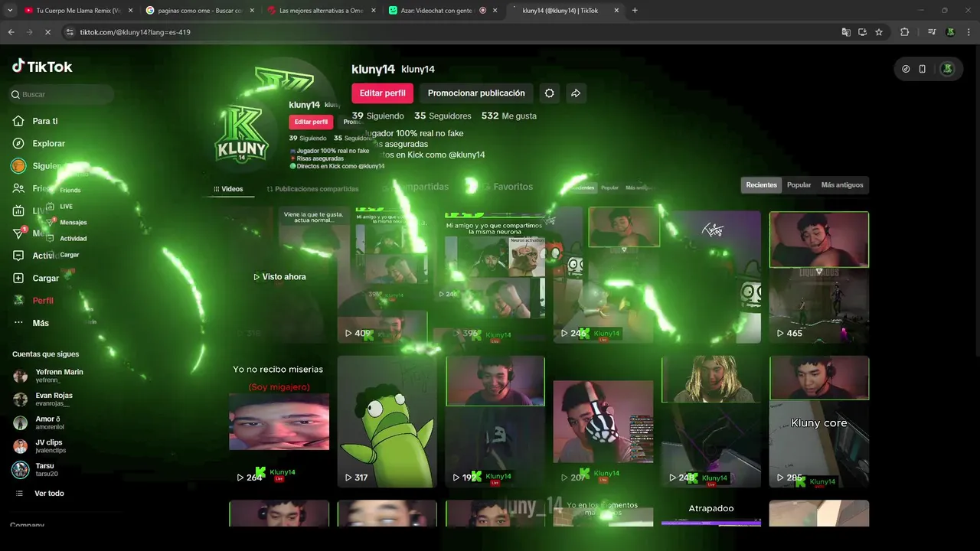Open the Visto ahora video
The height and width of the screenshot is (551, 980).
(x=279, y=277)
